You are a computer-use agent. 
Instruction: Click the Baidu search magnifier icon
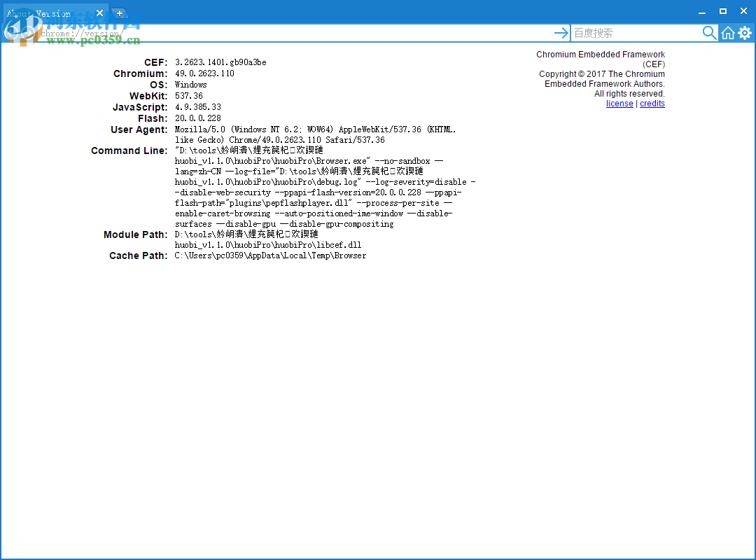709,32
